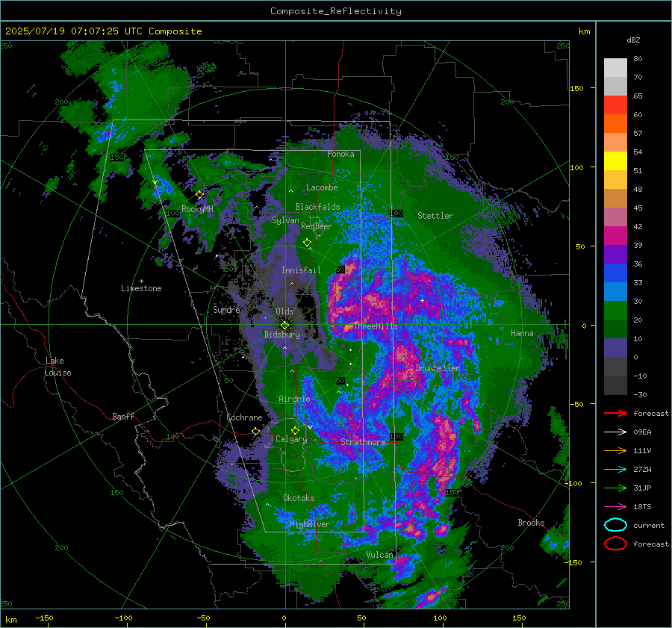
Task: Click the -150 tick on bottom axis
Action: 45,618
